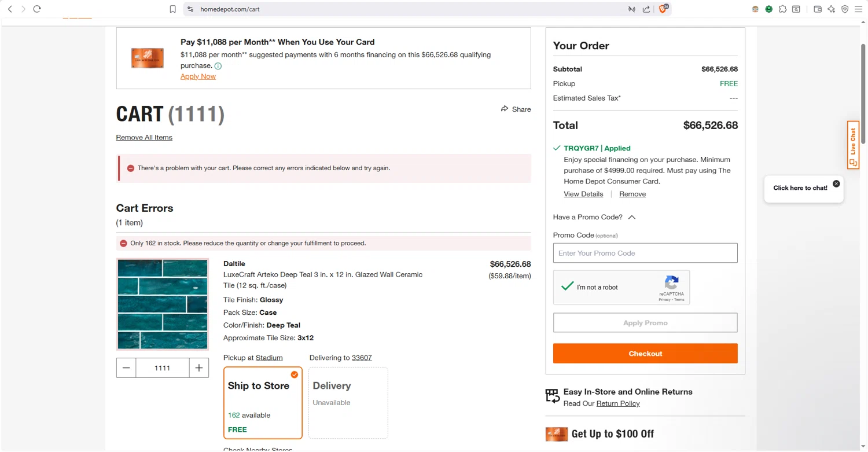Reload the cart page

[x=37, y=9]
